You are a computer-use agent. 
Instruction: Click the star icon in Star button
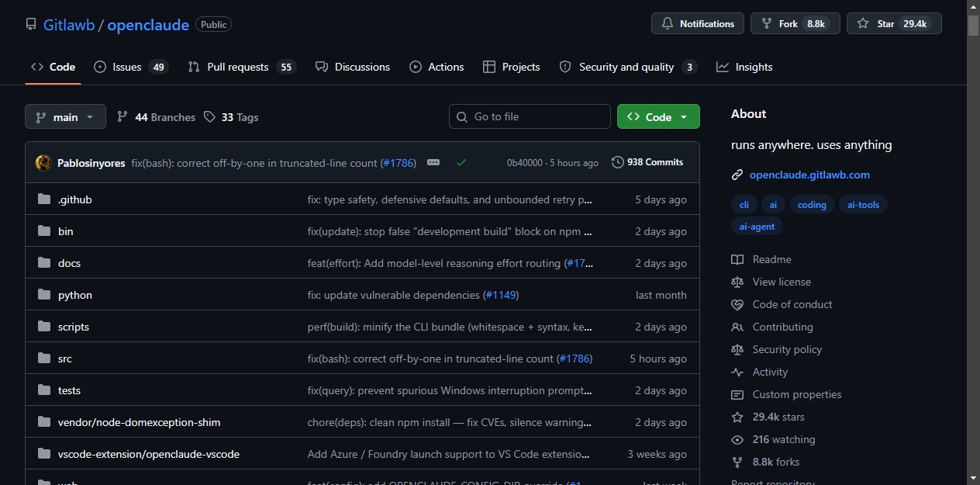click(x=863, y=24)
